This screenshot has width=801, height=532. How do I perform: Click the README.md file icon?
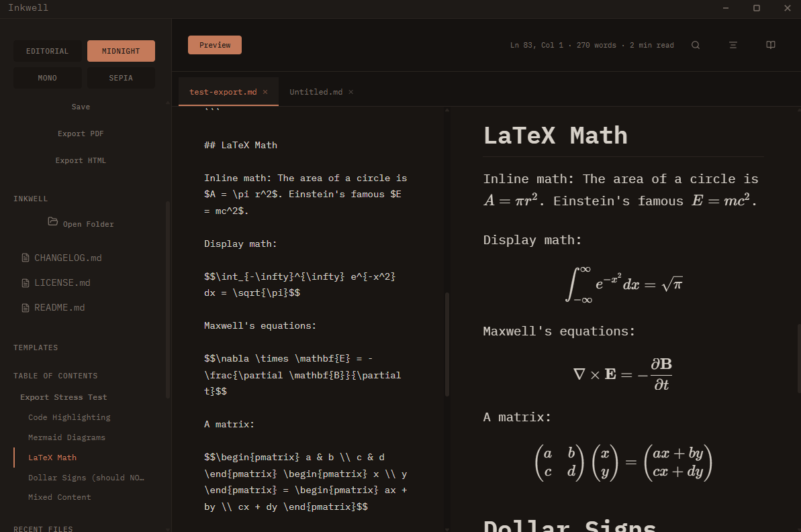(x=25, y=308)
